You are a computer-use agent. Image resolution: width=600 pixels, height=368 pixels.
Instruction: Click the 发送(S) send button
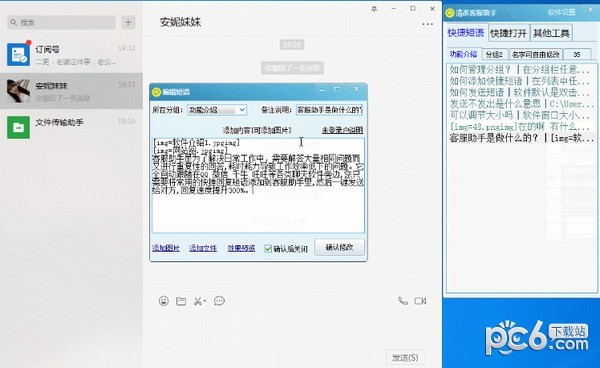coord(405,358)
